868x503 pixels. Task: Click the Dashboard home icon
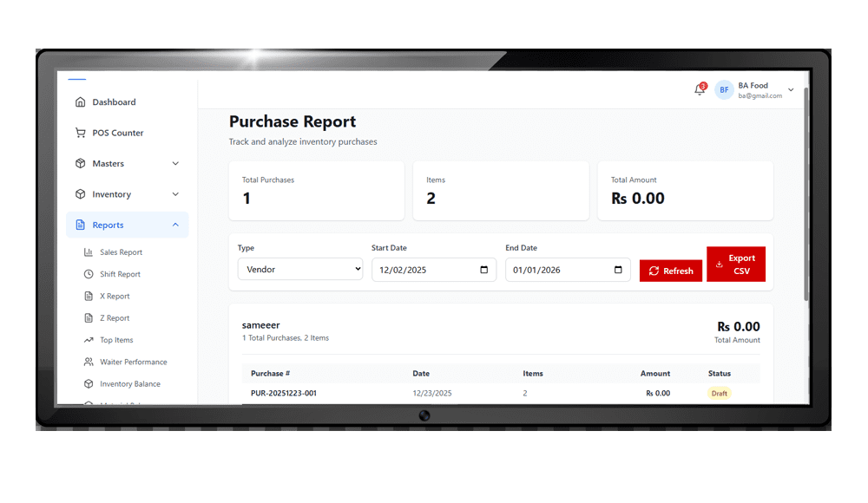[81, 102]
